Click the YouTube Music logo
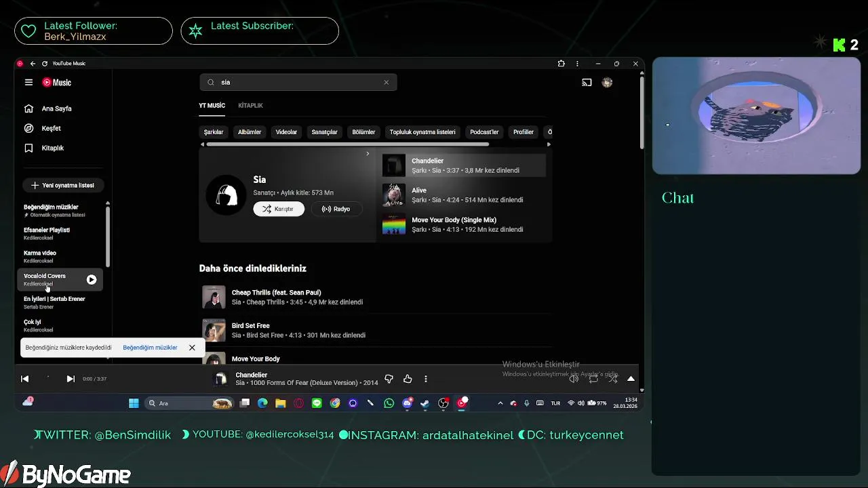This screenshot has height=488, width=868. click(x=57, y=82)
